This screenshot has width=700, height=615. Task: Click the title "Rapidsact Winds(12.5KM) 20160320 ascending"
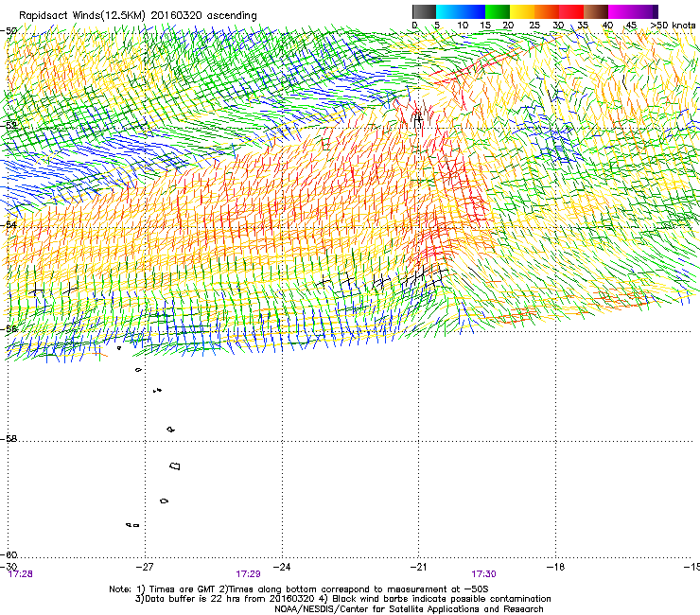pyautogui.click(x=138, y=16)
